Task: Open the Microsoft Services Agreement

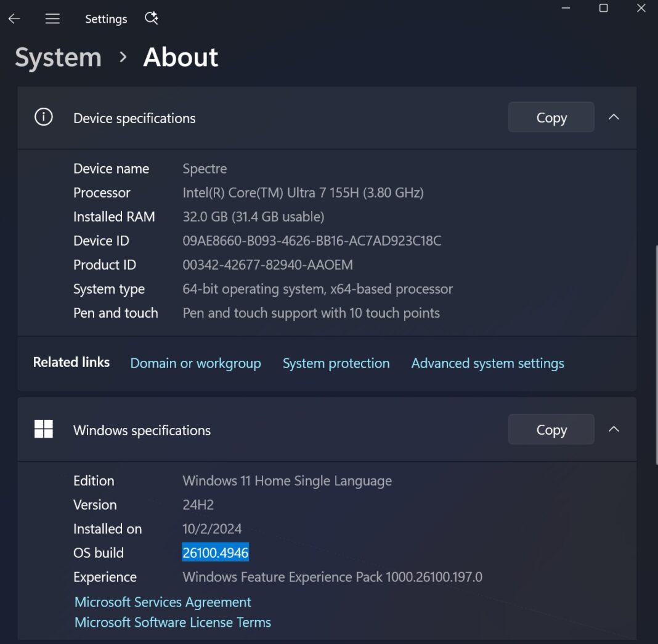Action: click(x=162, y=602)
